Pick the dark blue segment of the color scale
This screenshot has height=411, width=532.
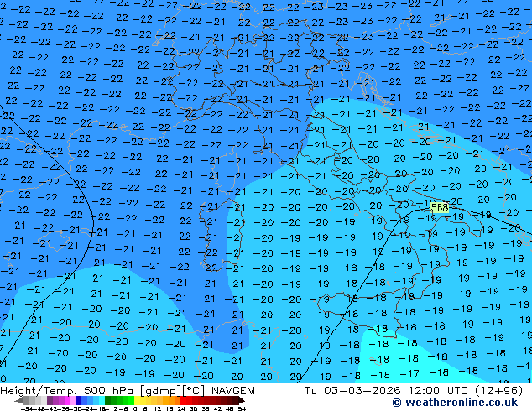[79, 400]
